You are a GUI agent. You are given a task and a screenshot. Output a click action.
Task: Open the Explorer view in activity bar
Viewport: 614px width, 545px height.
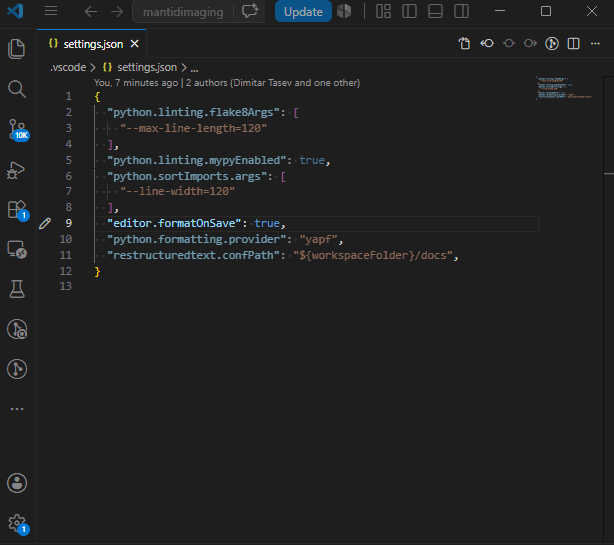pos(17,49)
